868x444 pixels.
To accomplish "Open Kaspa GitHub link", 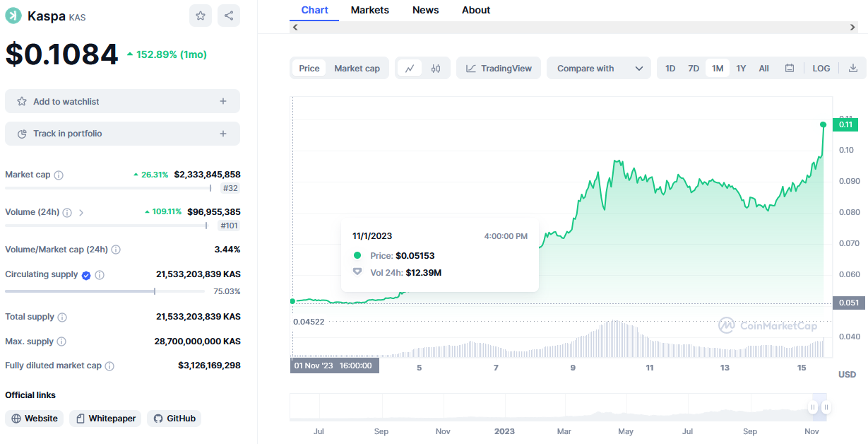I will tap(174, 419).
